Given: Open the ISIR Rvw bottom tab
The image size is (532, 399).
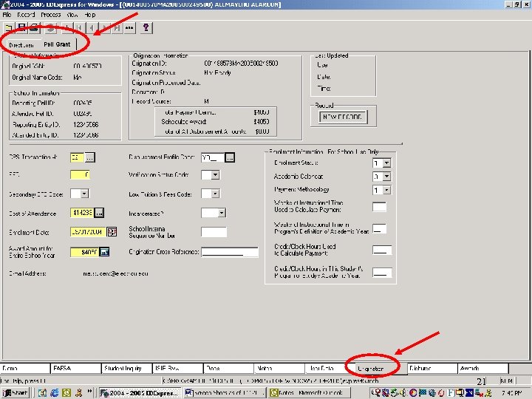Looking at the screenshot, I should (x=178, y=368).
